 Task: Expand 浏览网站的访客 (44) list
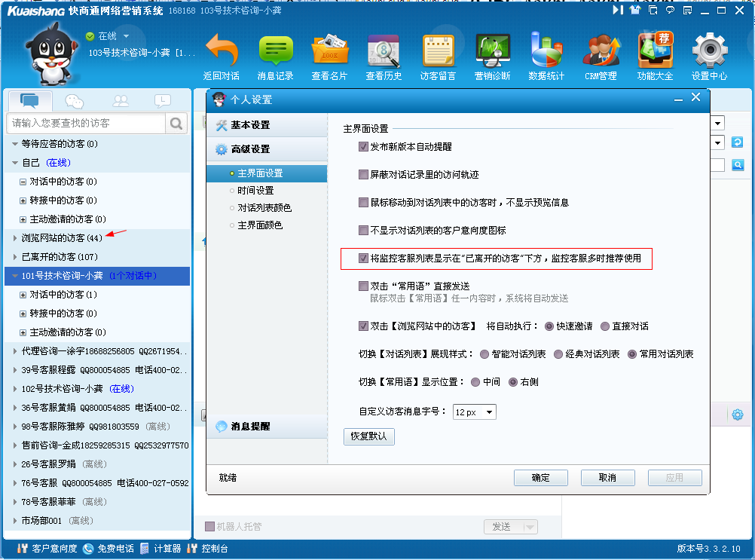(15, 238)
